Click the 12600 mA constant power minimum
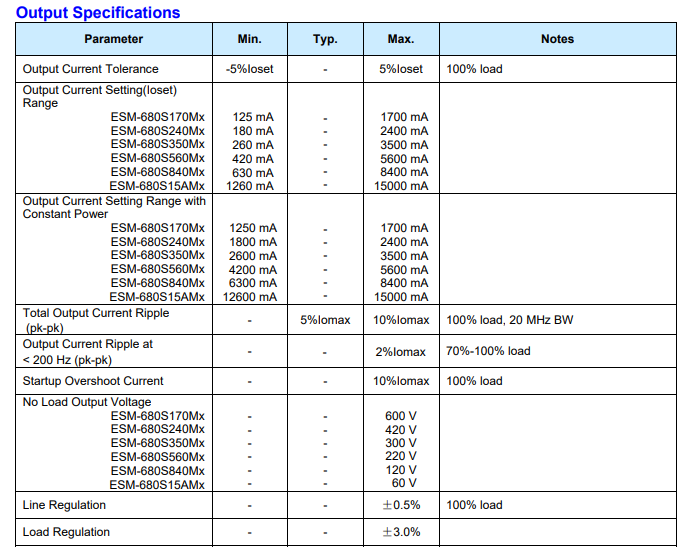The image size is (685, 557). (x=250, y=297)
